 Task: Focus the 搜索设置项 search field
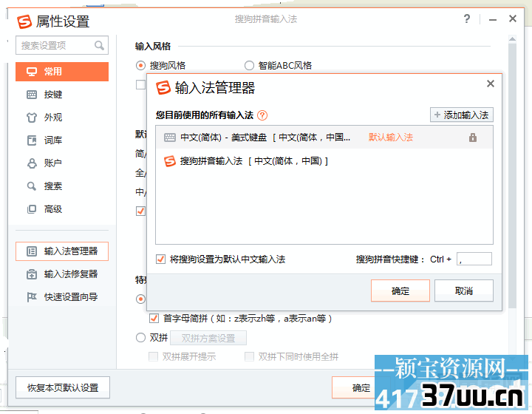[62, 45]
